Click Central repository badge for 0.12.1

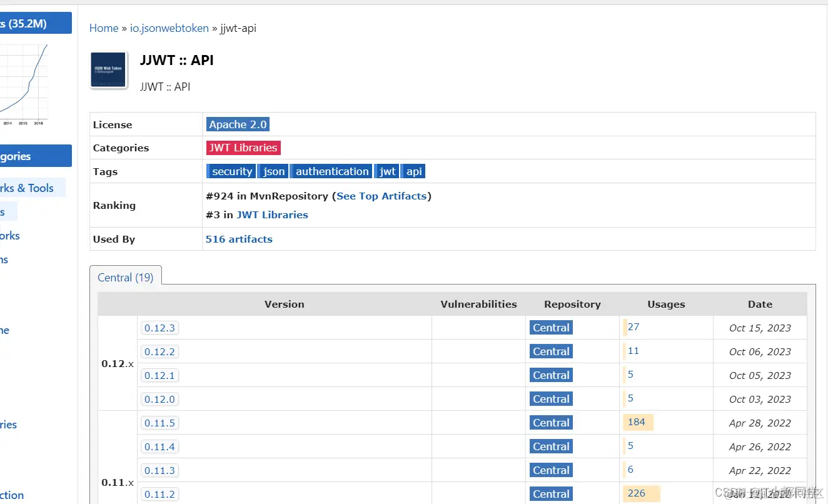tap(551, 375)
